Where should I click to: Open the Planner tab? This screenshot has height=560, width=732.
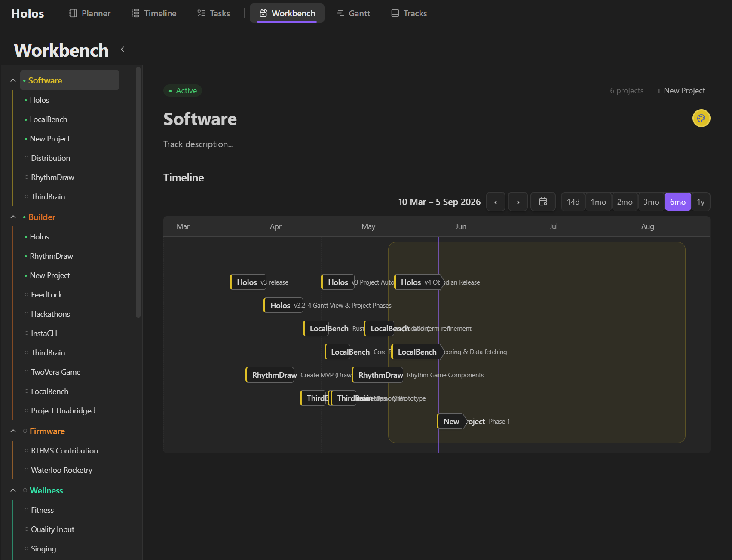[89, 13]
